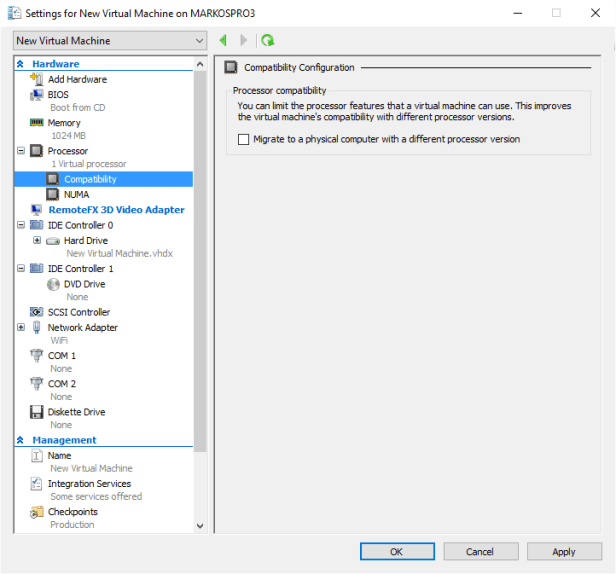Screen dimensions: 616x574
Task: Click the OK button
Action: pyautogui.click(x=396, y=551)
